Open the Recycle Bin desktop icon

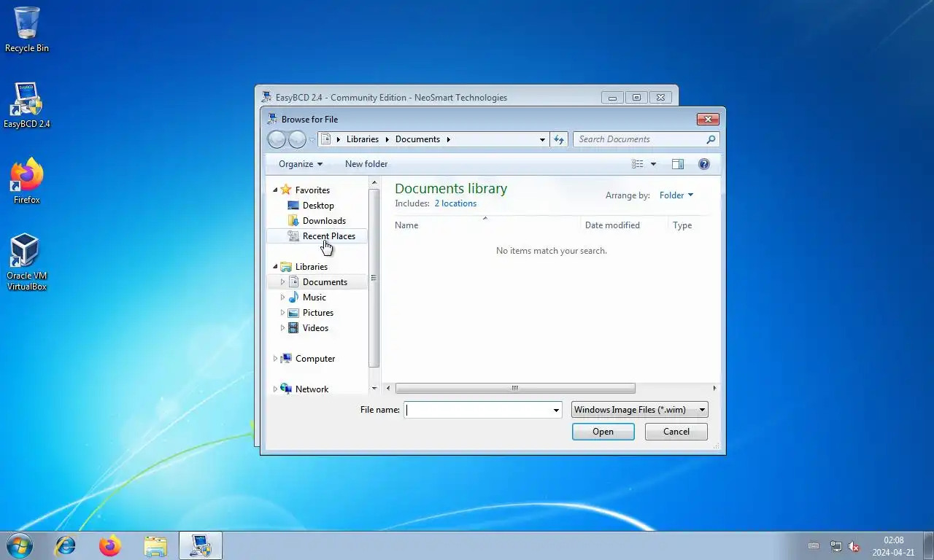(x=27, y=29)
